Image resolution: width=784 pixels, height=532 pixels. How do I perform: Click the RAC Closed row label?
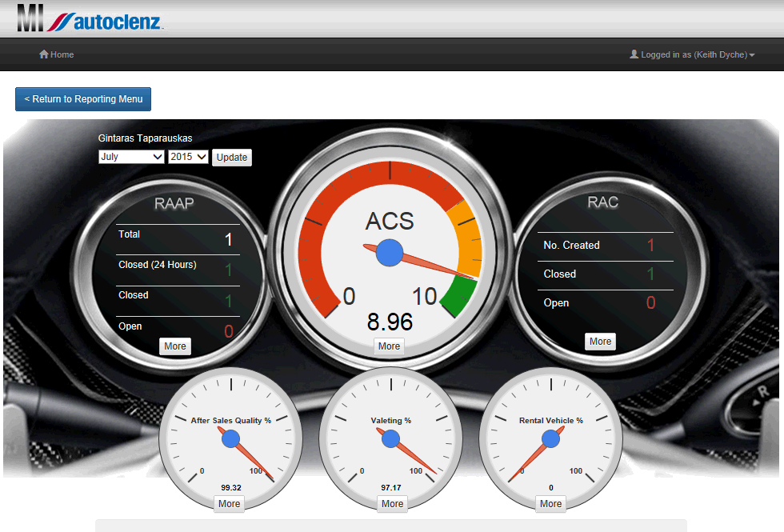point(559,274)
